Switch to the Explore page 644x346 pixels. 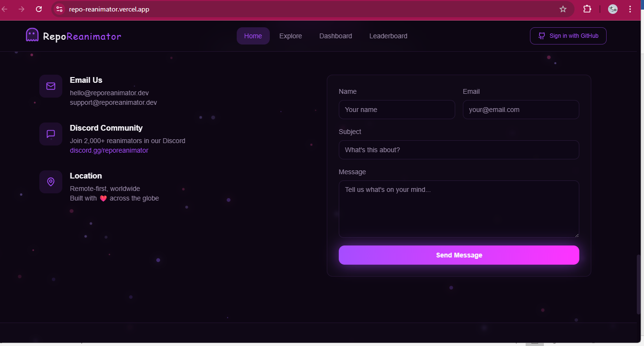[291, 36]
